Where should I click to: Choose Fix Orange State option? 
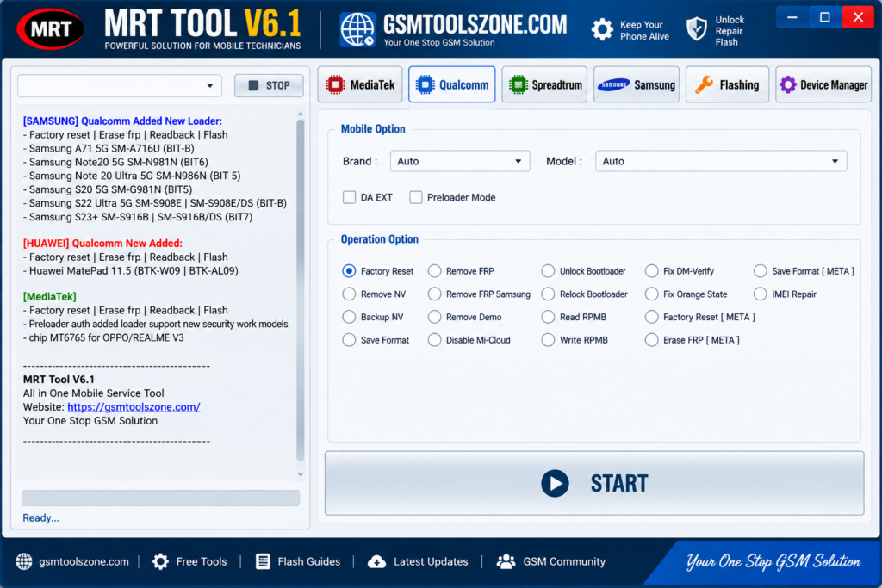coord(651,294)
